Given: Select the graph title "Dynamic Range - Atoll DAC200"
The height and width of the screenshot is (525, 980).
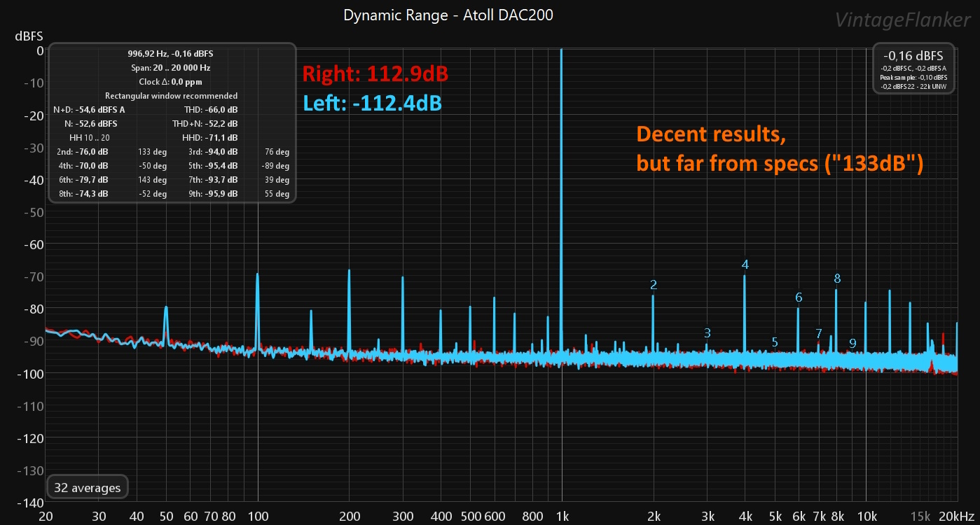Looking at the screenshot, I should tap(448, 15).
